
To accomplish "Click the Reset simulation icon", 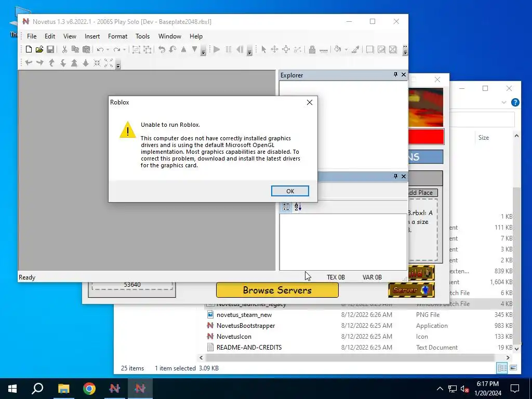I will (x=240, y=49).
